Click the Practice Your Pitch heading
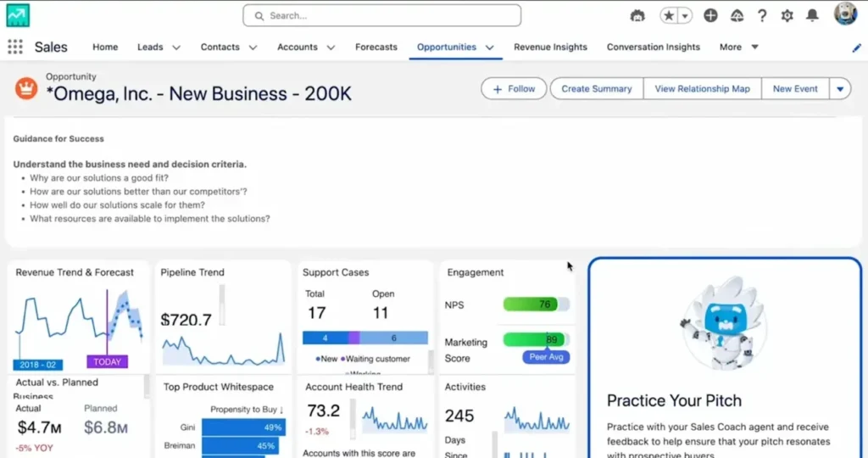 pos(674,400)
